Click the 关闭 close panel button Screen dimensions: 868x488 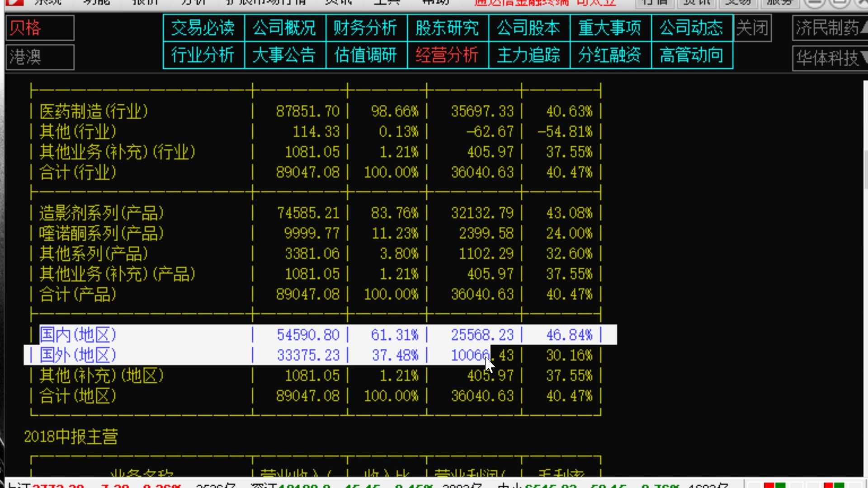pos(752,28)
